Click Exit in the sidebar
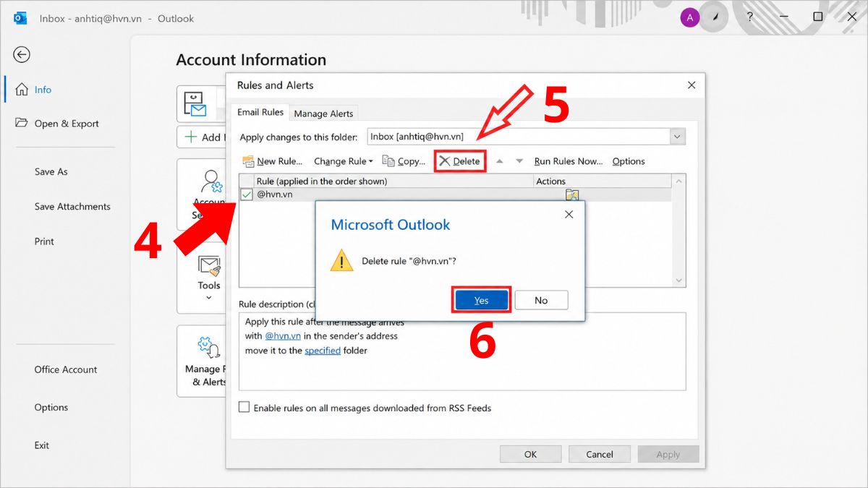The image size is (868, 488). click(x=42, y=445)
